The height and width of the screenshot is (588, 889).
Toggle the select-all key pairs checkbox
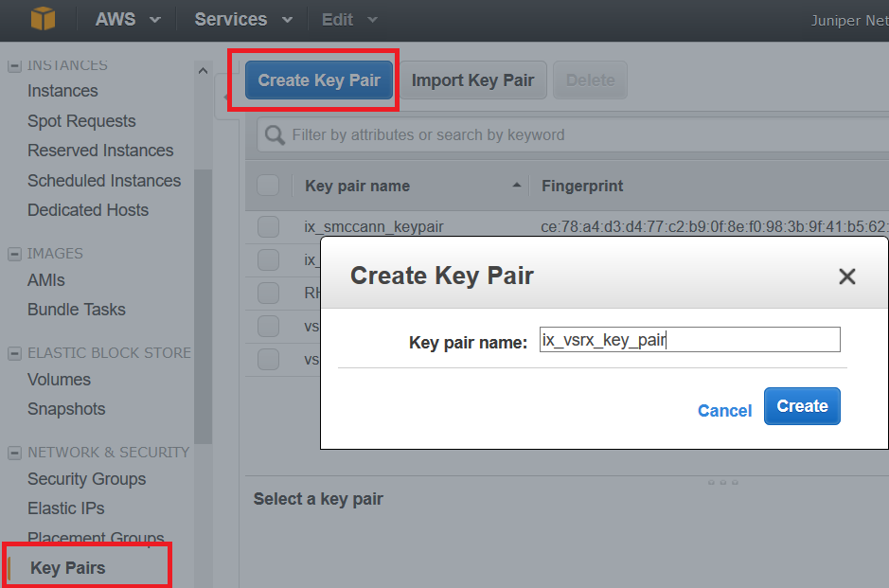tap(269, 186)
